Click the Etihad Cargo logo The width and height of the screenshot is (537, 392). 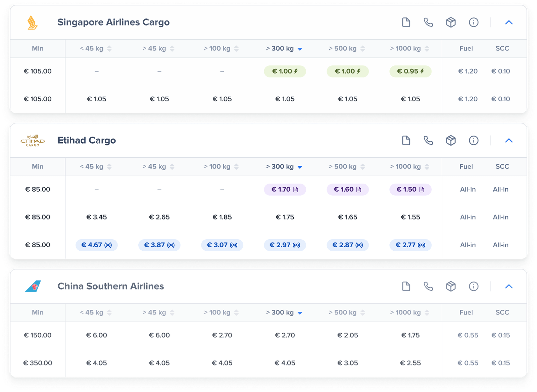(32, 140)
